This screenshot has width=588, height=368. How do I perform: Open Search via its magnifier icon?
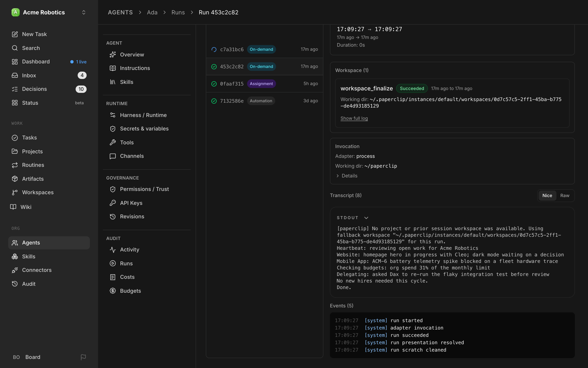pos(15,48)
